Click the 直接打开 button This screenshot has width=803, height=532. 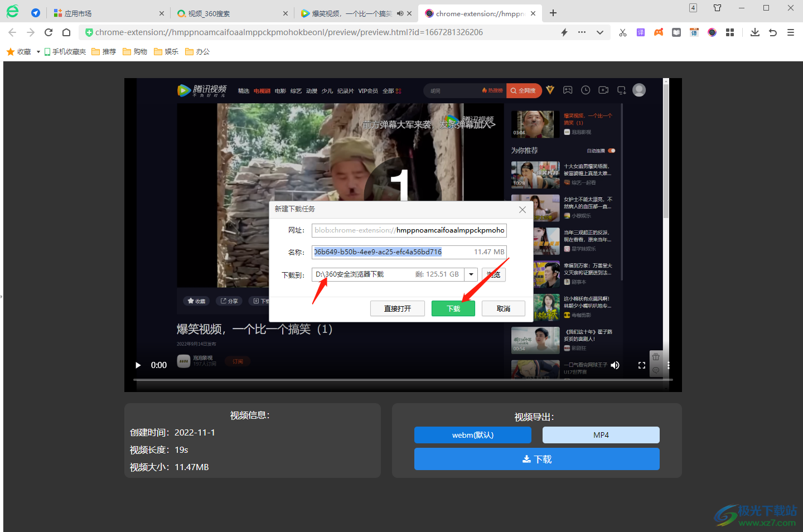coord(398,308)
